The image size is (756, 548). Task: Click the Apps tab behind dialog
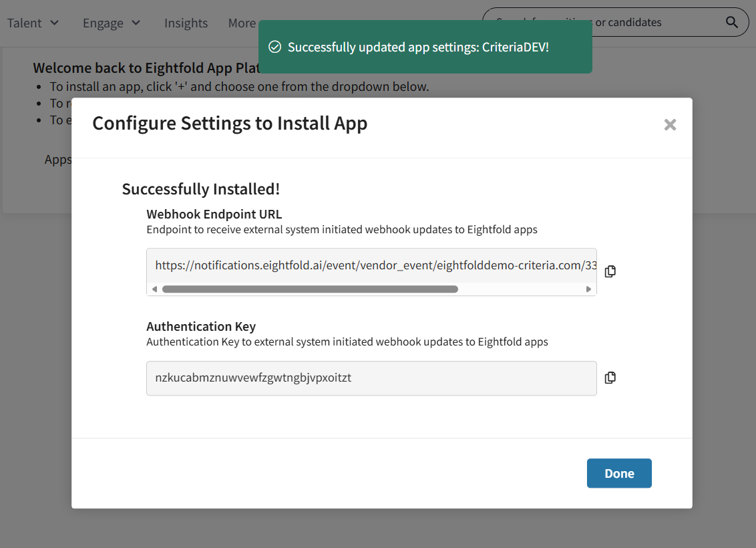point(57,160)
